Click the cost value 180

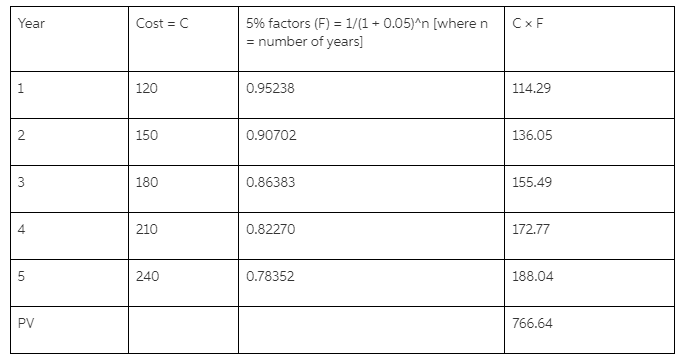147,182
